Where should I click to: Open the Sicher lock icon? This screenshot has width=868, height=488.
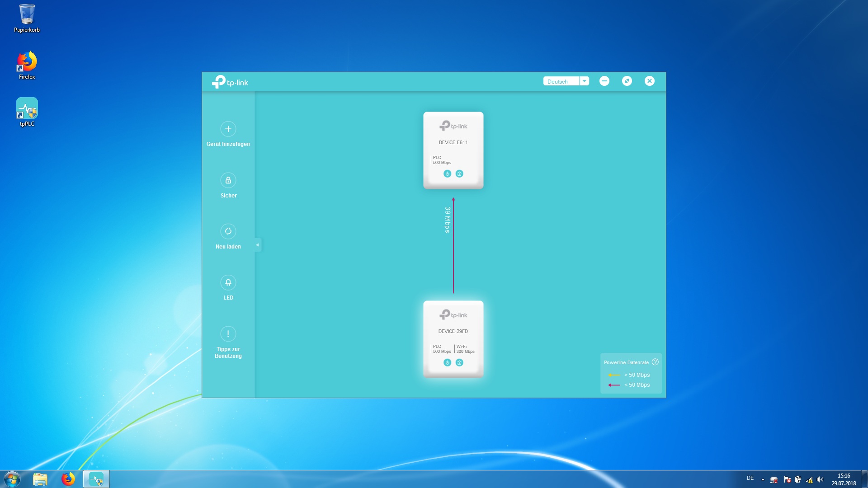pyautogui.click(x=228, y=180)
